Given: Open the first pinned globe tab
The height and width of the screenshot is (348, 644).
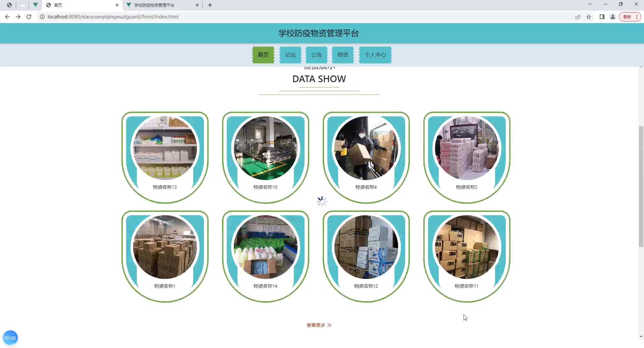Looking at the screenshot, I should pyautogui.click(x=9, y=5).
